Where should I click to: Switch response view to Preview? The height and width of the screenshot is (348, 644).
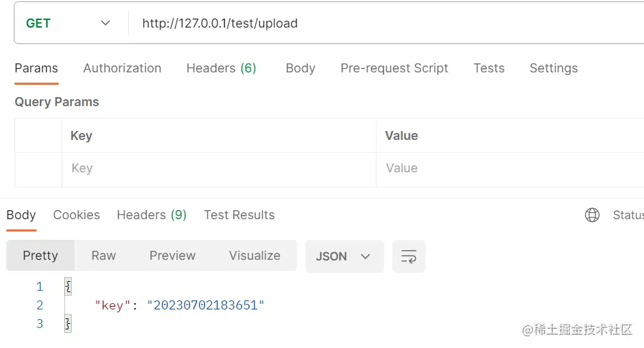pos(172,256)
